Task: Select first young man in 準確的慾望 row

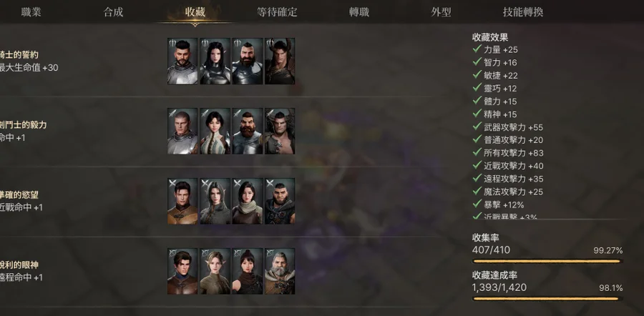Action: [x=182, y=201]
